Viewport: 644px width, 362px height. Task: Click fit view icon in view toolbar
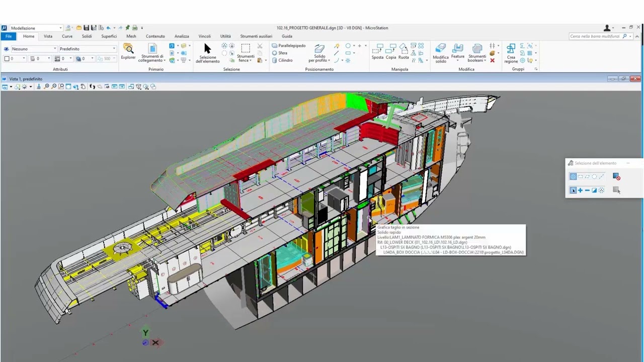[x=68, y=86]
